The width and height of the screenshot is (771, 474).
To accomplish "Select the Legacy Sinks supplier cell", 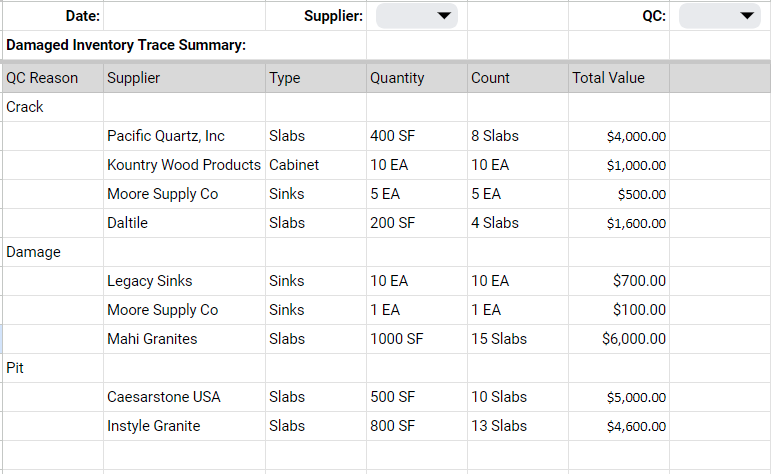I will pos(184,281).
